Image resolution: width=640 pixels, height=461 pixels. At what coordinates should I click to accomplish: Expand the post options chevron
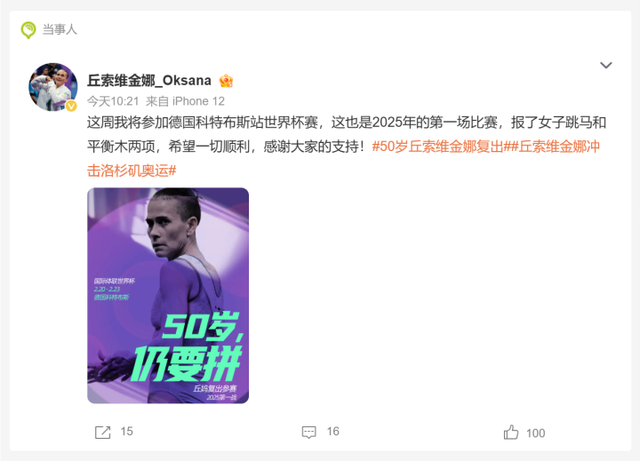[606, 65]
